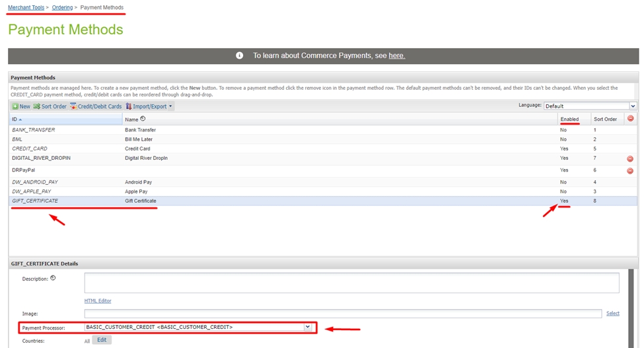Click the New payment method button

pos(20,106)
